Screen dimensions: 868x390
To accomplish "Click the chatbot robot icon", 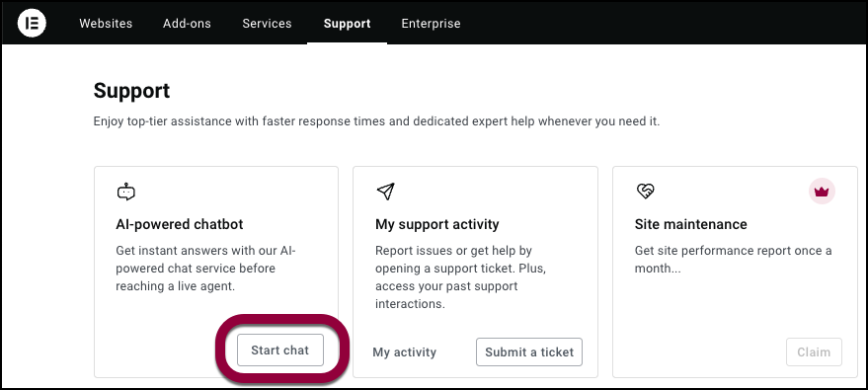I will [x=126, y=192].
